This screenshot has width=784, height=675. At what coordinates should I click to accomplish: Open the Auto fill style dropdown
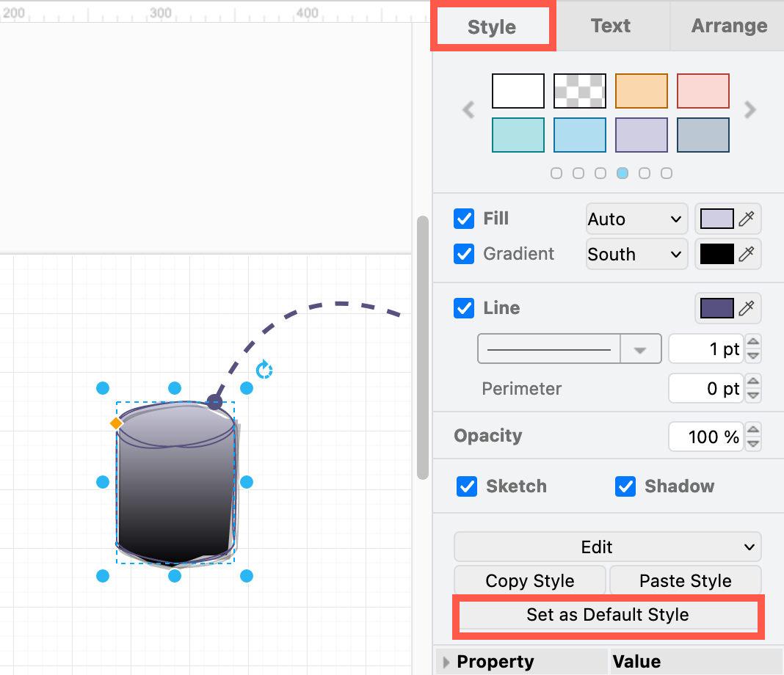(x=636, y=219)
